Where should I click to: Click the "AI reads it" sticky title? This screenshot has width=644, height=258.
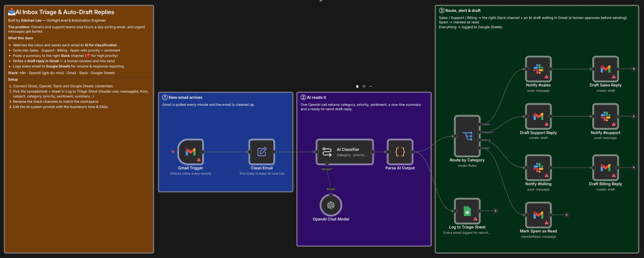coord(313,97)
